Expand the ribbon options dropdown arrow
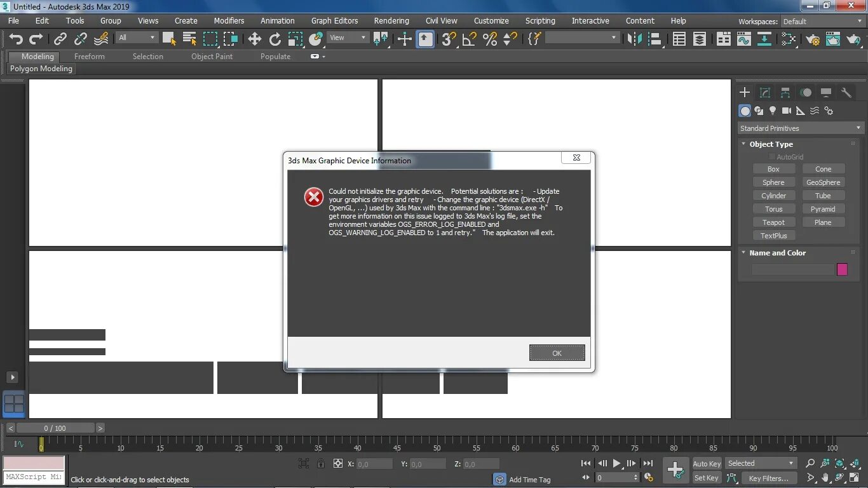 tap(324, 57)
